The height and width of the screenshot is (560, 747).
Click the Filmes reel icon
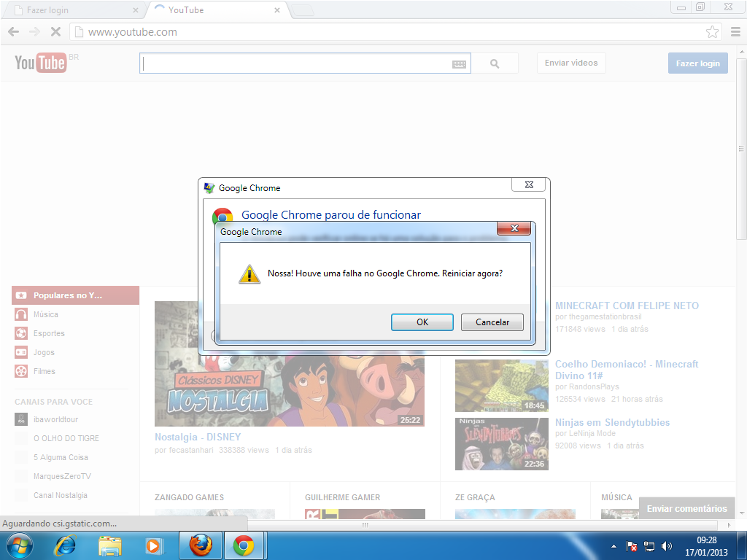[21, 371]
